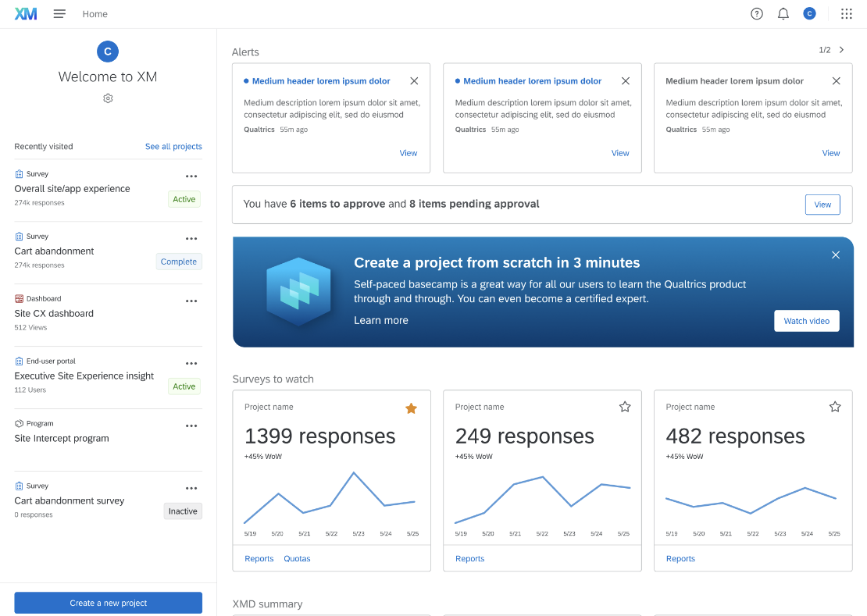The image size is (867, 616).
Task: Unstar the 1399 responses project
Action: [x=411, y=408]
